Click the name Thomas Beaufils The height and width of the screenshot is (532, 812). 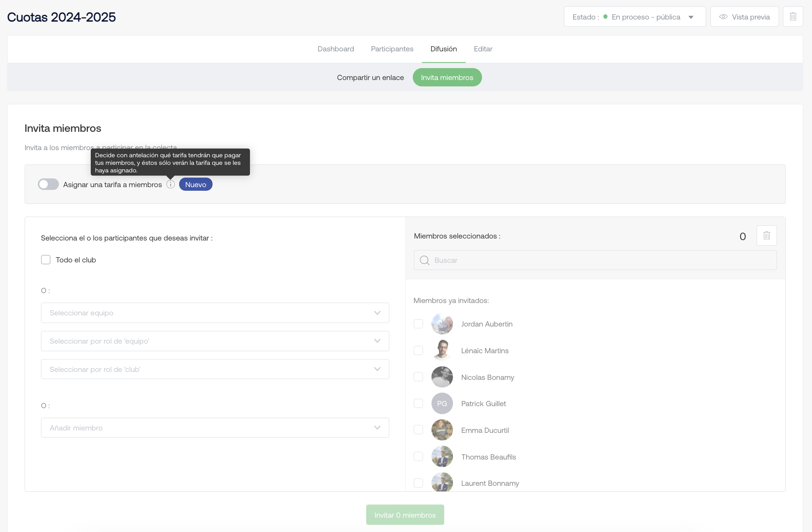point(488,457)
